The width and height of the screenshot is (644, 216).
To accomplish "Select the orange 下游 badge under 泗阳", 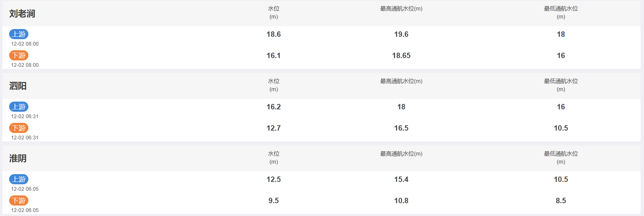I will pos(19,128).
